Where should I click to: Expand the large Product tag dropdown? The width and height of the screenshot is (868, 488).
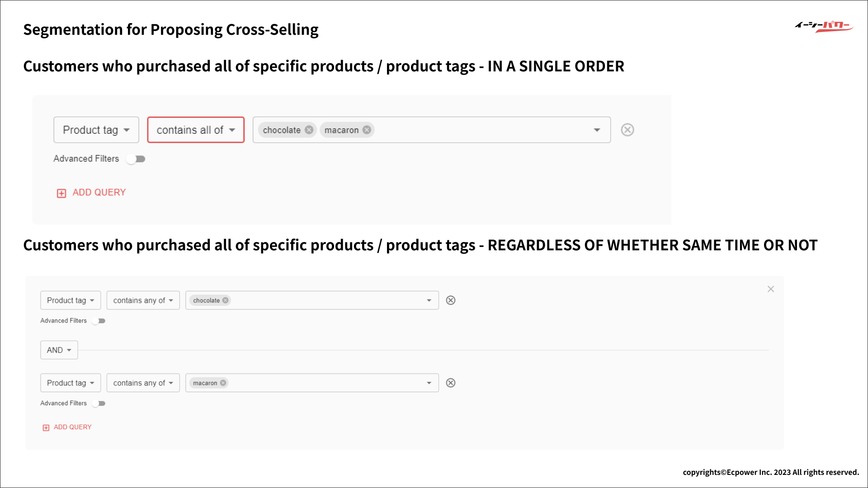[x=96, y=130]
